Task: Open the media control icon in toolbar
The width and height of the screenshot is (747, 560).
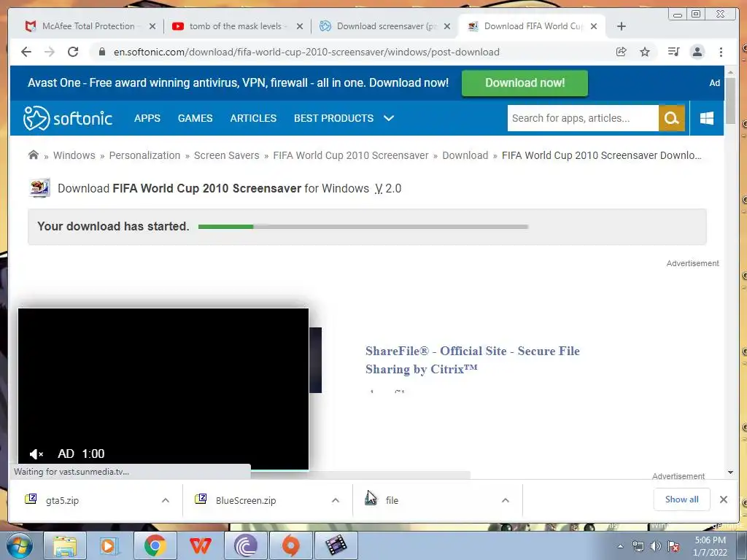Action: tap(673, 52)
